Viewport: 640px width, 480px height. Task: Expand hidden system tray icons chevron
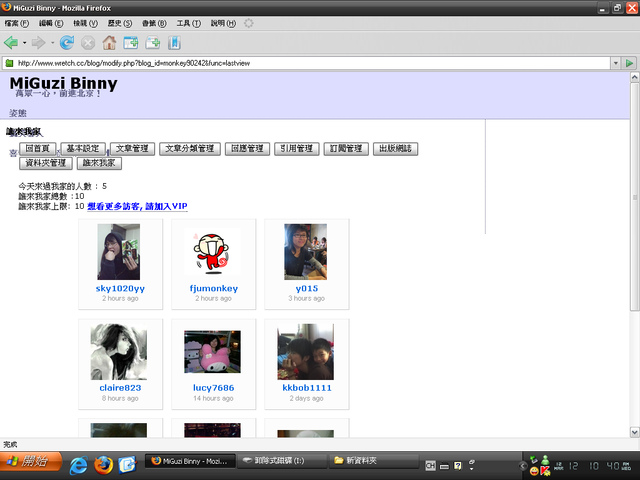point(523,465)
